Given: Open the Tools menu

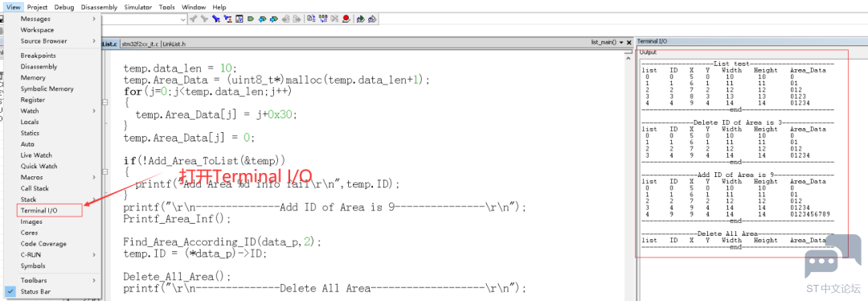Looking at the screenshot, I should coord(167,7).
